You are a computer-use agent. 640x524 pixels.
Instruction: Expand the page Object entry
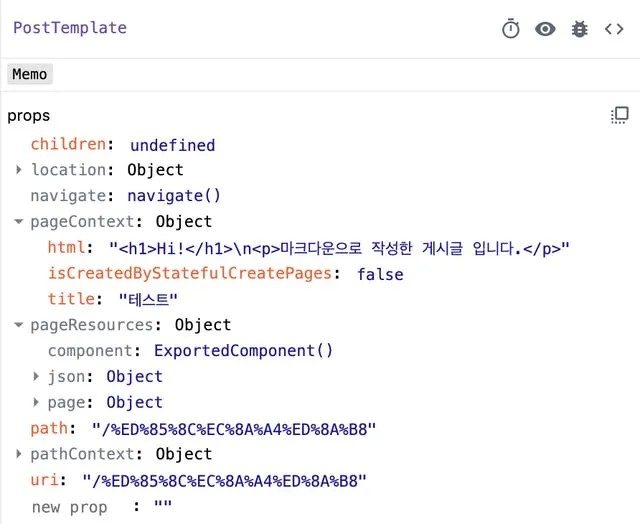click(x=37, y=403)
